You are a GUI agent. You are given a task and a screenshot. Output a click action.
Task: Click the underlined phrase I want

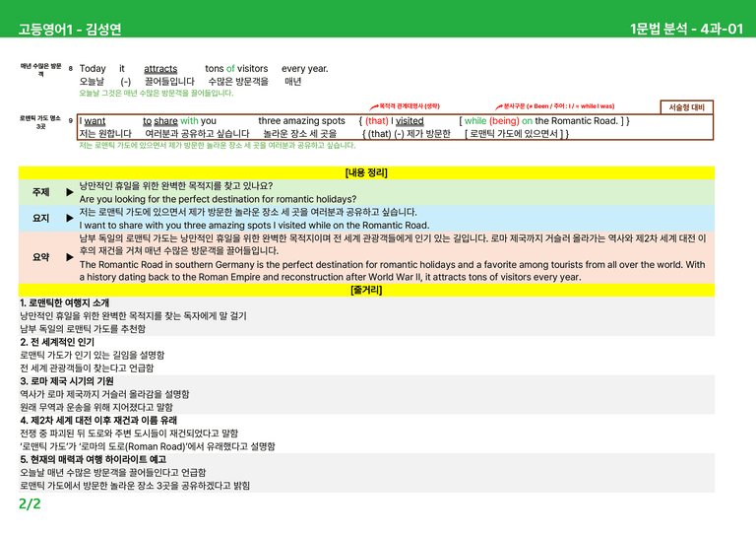click(x=93, y=120)
